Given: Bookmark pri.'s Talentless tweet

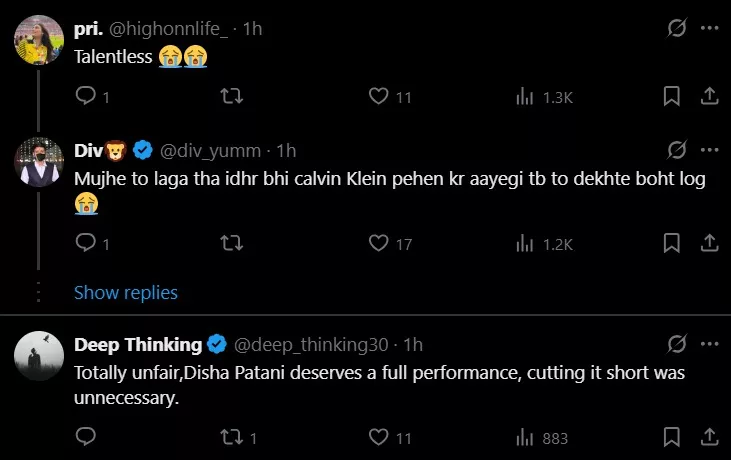Looking at the screenshot, I should [x=672, y=96].
